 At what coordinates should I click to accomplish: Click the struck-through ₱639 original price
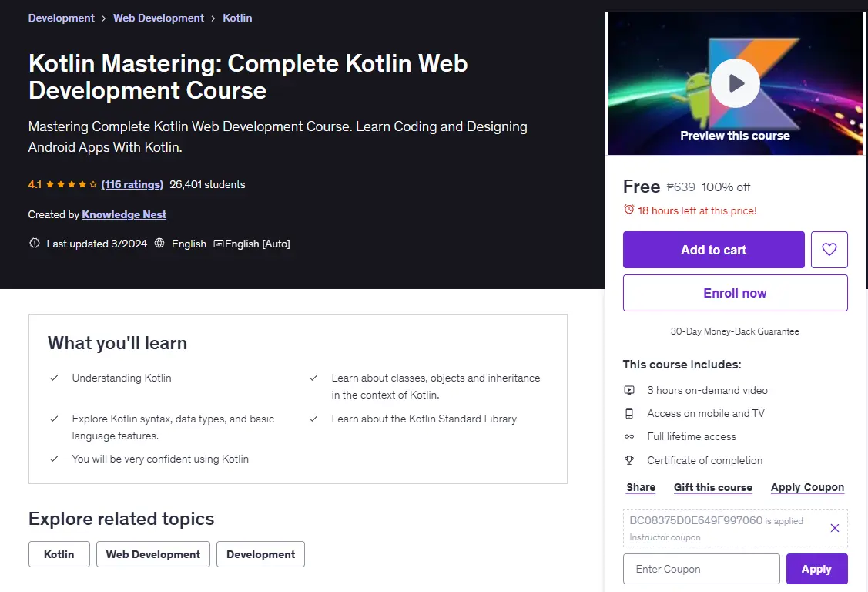pos(681,187)
